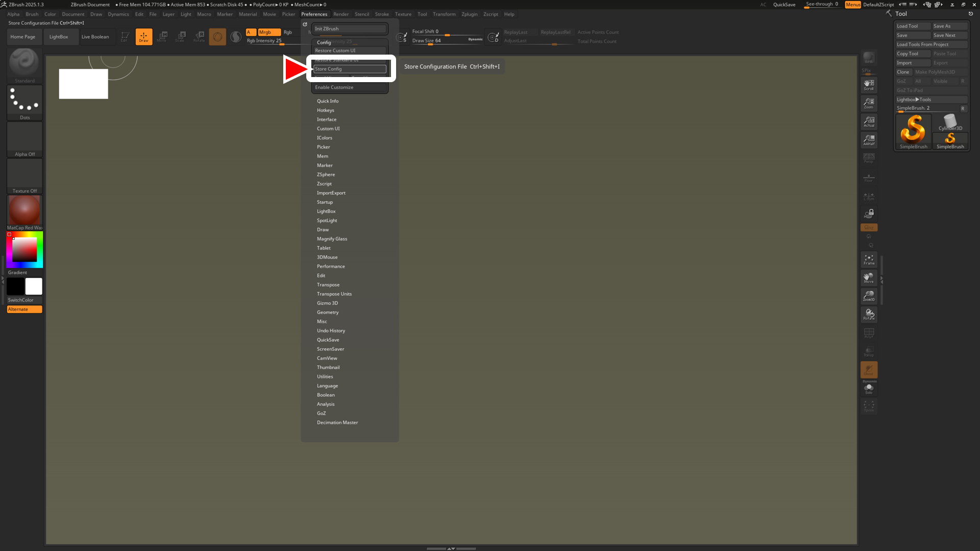The image size is (980, 551).
Task: Click the AAHalf icon
Action: (x=869, y=140)
